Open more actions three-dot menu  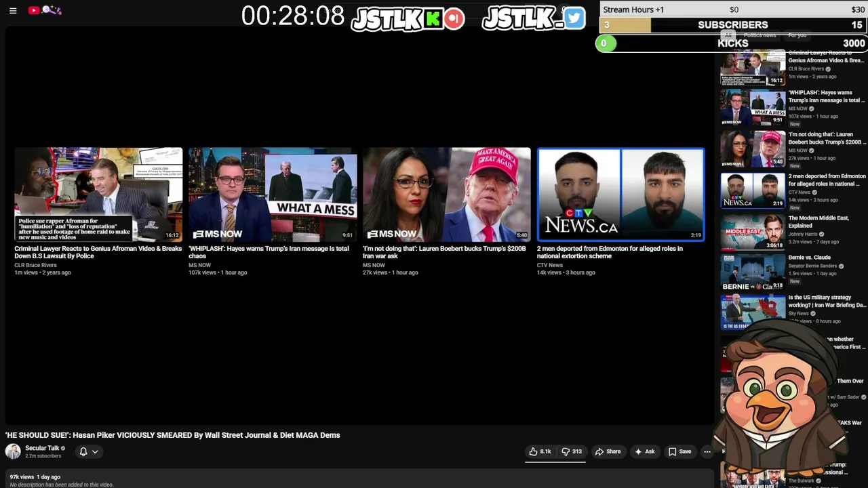707,451
